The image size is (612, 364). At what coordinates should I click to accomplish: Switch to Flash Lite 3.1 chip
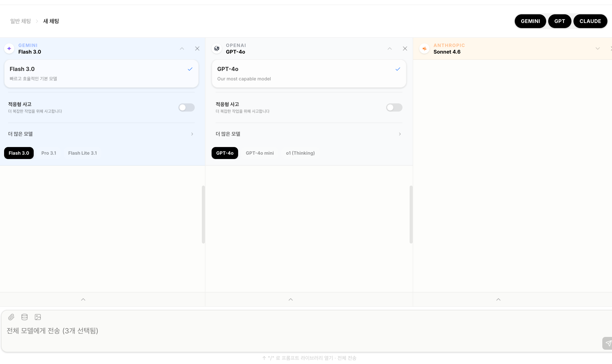tap(82, 153)
